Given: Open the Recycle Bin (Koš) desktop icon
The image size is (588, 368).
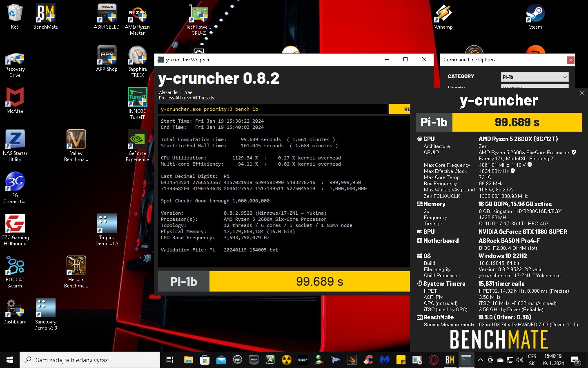Looking at the screenshot, I should pyautogui.click(x=15, y=16).
